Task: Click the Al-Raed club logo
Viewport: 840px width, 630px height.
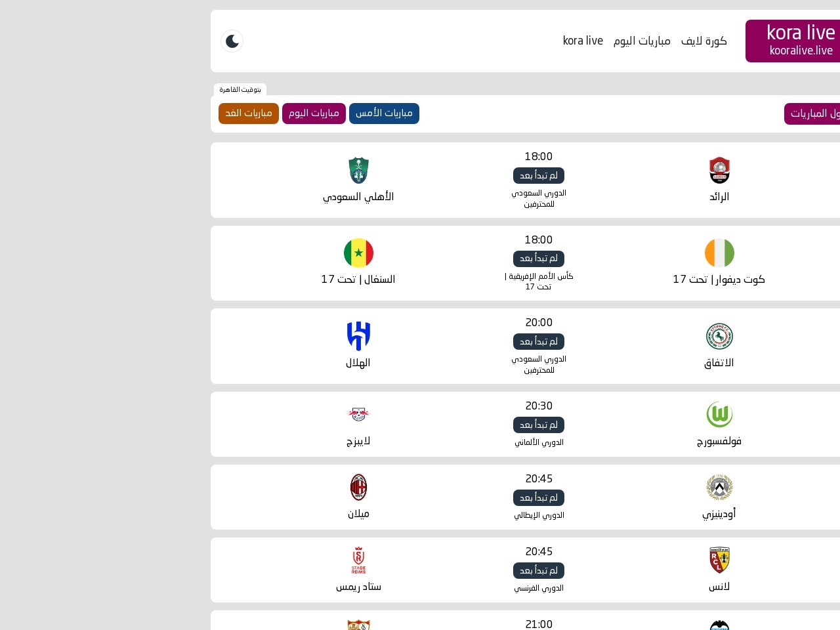Action: pos(719,171)
